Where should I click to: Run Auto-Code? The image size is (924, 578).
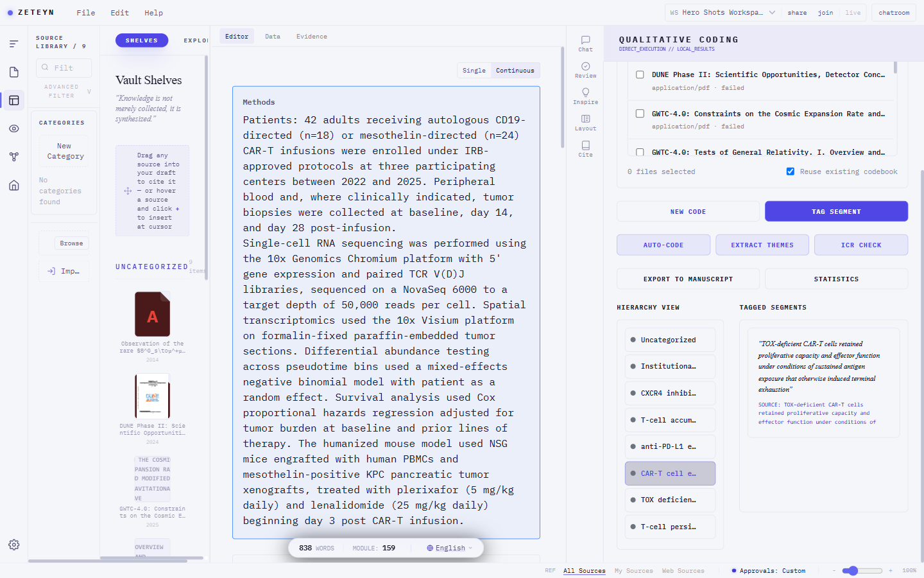coord(663,245)
